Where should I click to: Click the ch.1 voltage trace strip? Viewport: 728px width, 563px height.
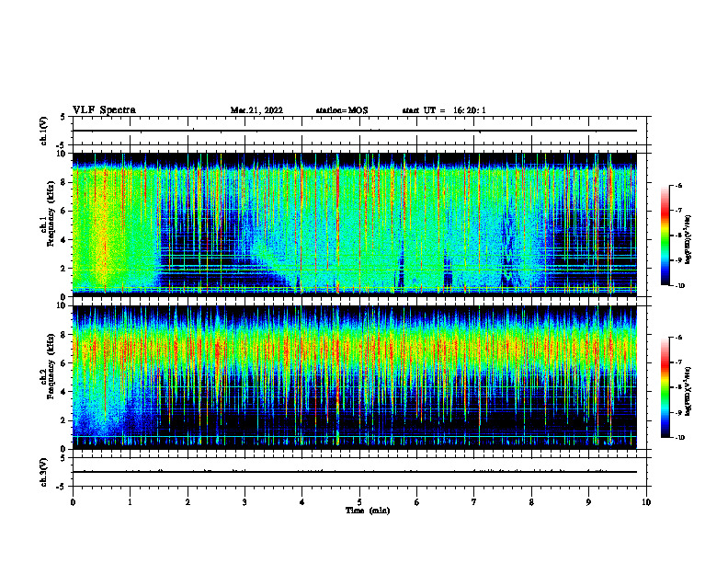(x=359, y=131)
